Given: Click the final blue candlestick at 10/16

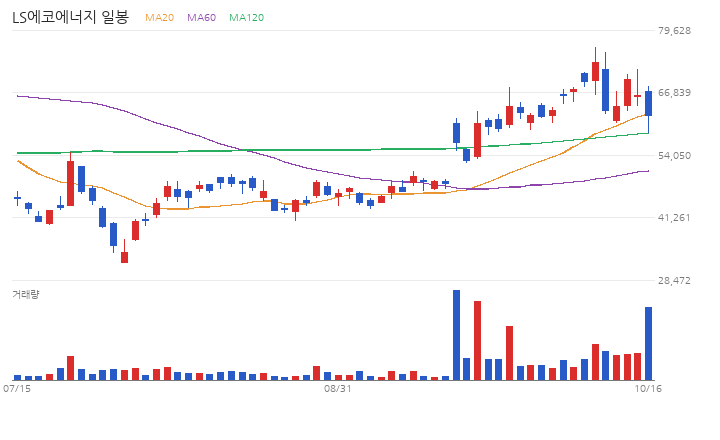Looking at the screenshot, I should click(648, 109).
